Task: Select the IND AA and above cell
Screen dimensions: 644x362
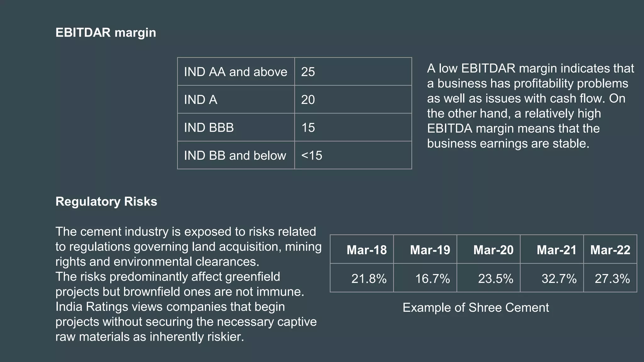Action: 236,71
